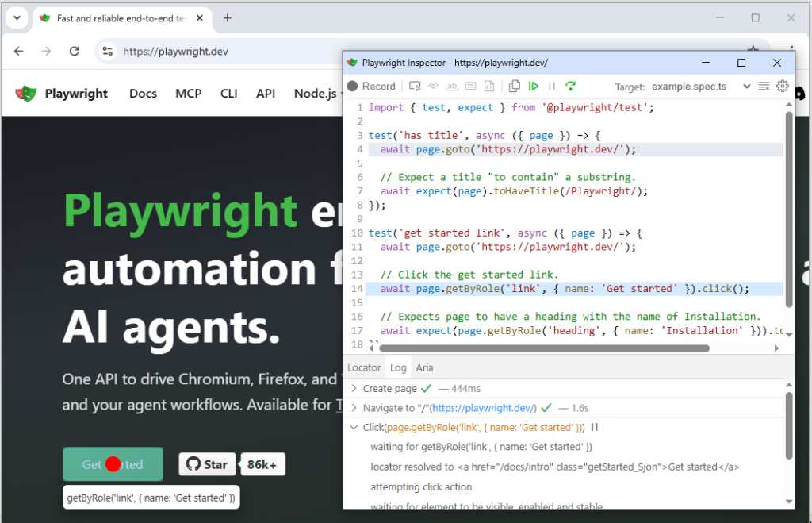Click line 7 toHaveTitle assertion
The width and height of the screenshot is (812, 523).
tap(514, 191)
